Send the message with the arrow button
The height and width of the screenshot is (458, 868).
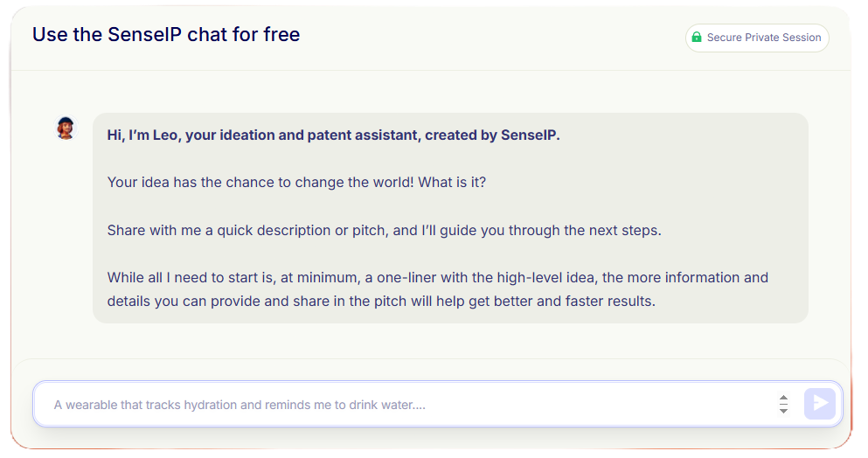(x=819, y=404)
